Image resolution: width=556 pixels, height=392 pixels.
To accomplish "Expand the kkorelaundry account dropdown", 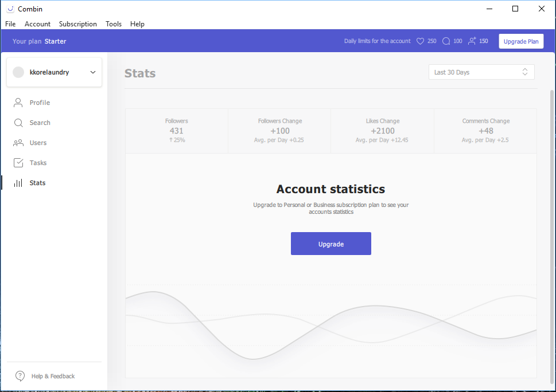I will point(93,72).
